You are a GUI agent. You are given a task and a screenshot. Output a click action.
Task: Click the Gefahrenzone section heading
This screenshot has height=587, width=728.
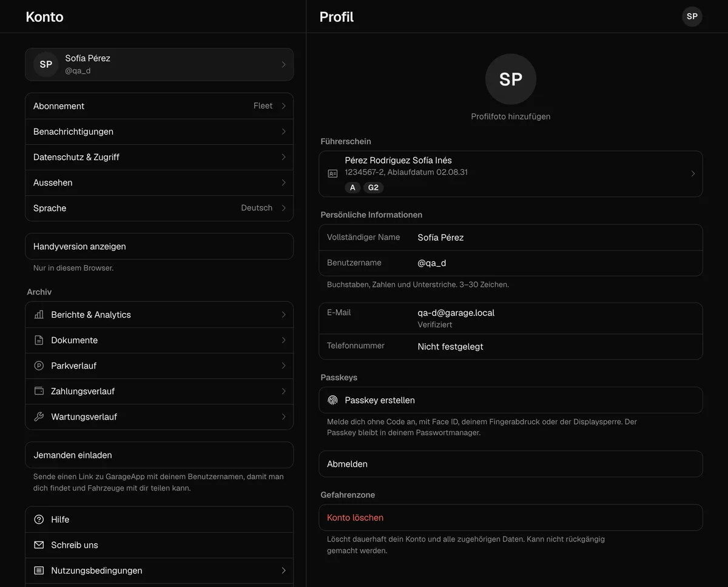tap(348, 495)
